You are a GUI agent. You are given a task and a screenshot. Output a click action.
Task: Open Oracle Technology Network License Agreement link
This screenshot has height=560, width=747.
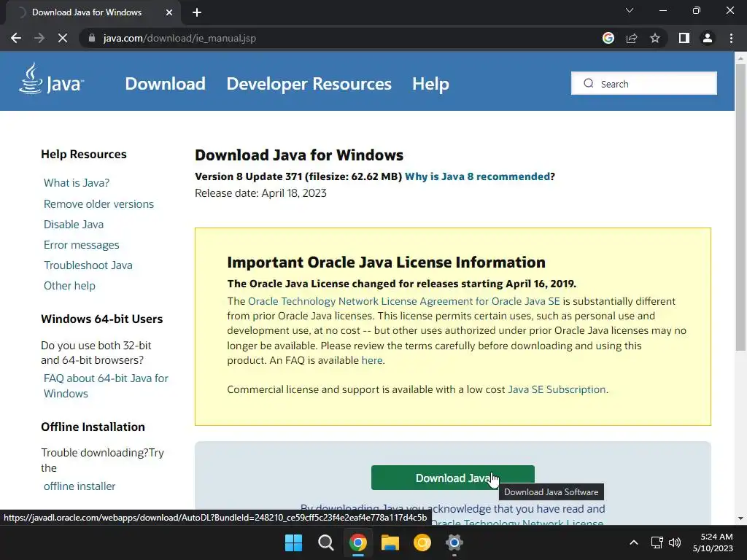(404, 301)
